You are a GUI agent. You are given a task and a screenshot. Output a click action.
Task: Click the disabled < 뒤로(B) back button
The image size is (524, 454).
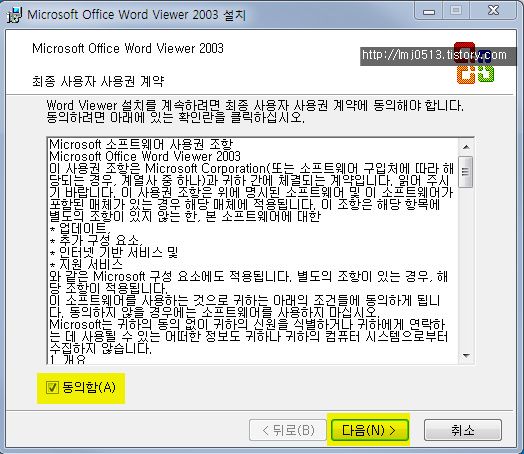tap(288, 430)
